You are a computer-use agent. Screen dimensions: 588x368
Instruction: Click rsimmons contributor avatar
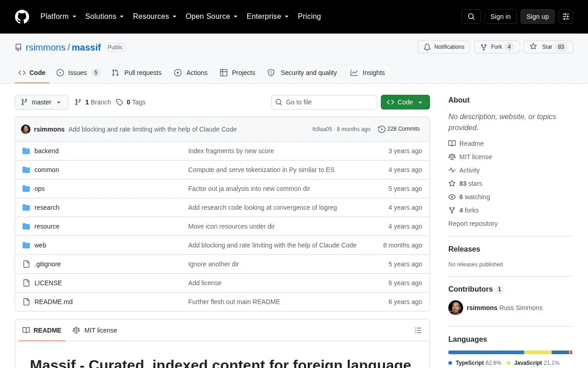[x=456, y=308]
